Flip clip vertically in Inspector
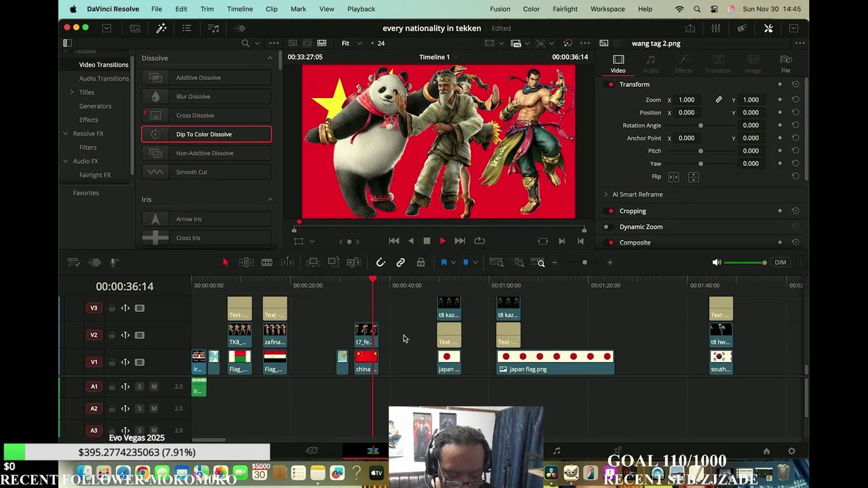The image size is (868, 488). pyautogui.click(x=693, y=177)
